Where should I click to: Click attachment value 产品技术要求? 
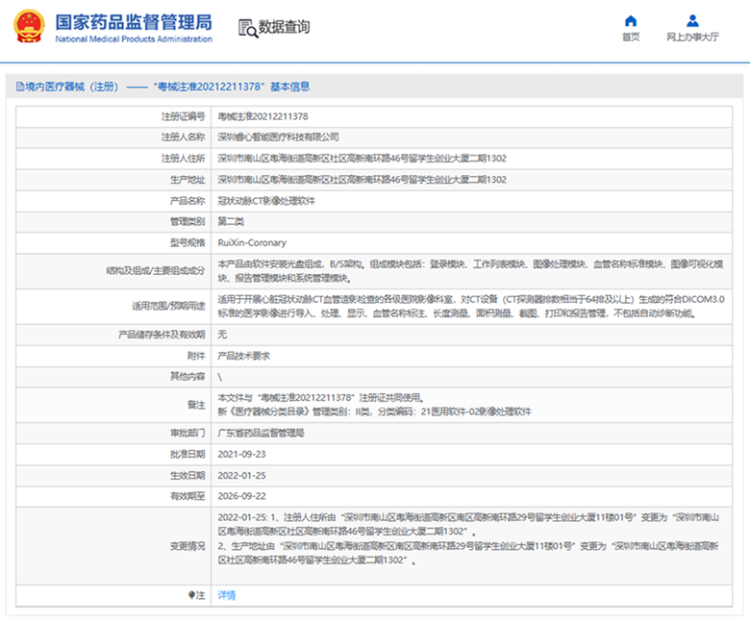click(243, 356)
